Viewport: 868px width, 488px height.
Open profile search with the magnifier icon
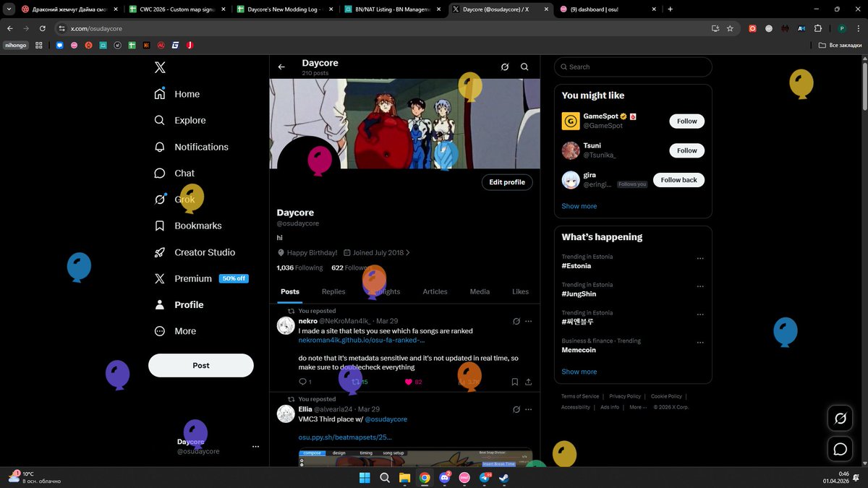524,67
